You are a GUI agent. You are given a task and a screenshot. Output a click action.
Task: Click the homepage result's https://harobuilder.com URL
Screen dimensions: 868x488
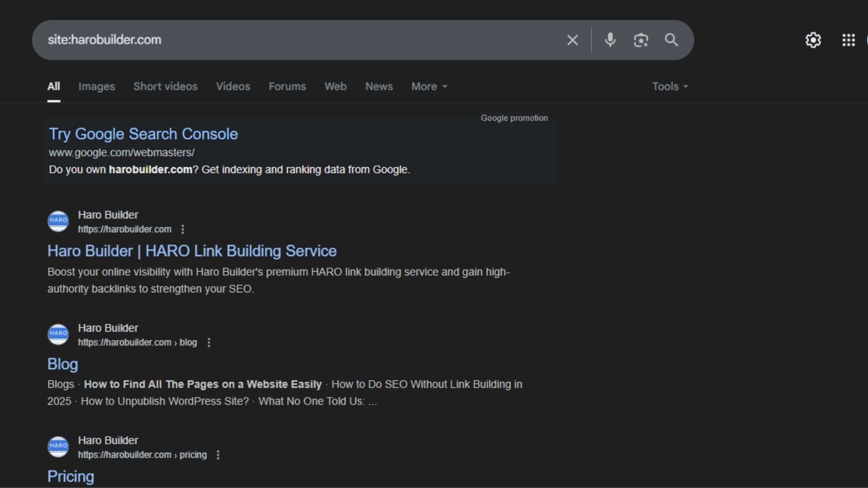pyautogui.click(x=125, y=230)
